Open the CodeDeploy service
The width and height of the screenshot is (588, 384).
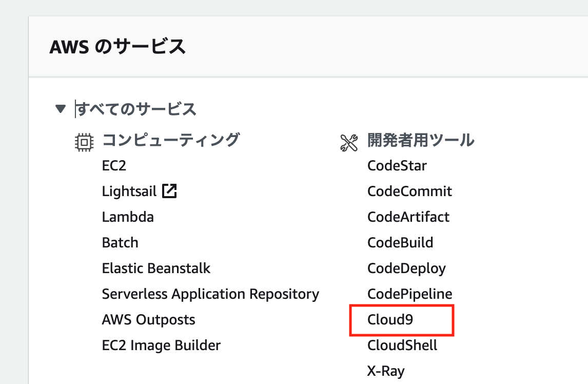406,268
